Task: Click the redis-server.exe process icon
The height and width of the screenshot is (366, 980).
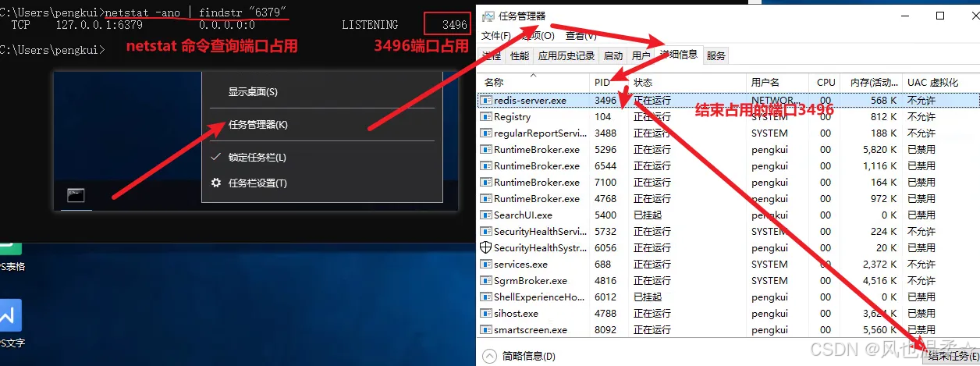Action: (x=486, y=101)
